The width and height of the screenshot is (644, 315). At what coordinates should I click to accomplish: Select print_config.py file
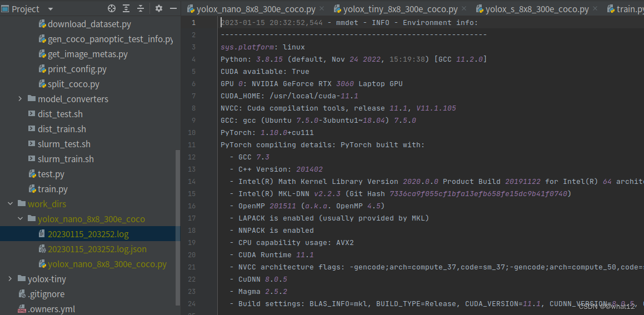tap(77, 69)
